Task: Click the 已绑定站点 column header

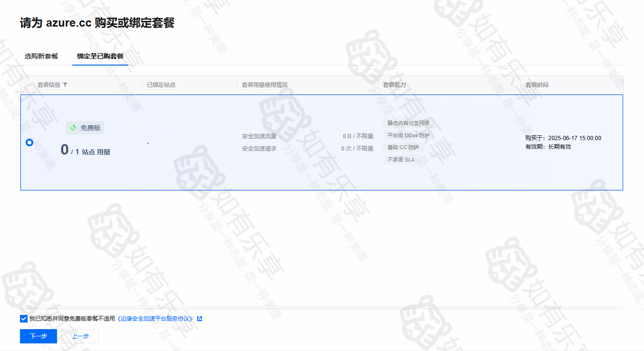Action: coord(161,85)
